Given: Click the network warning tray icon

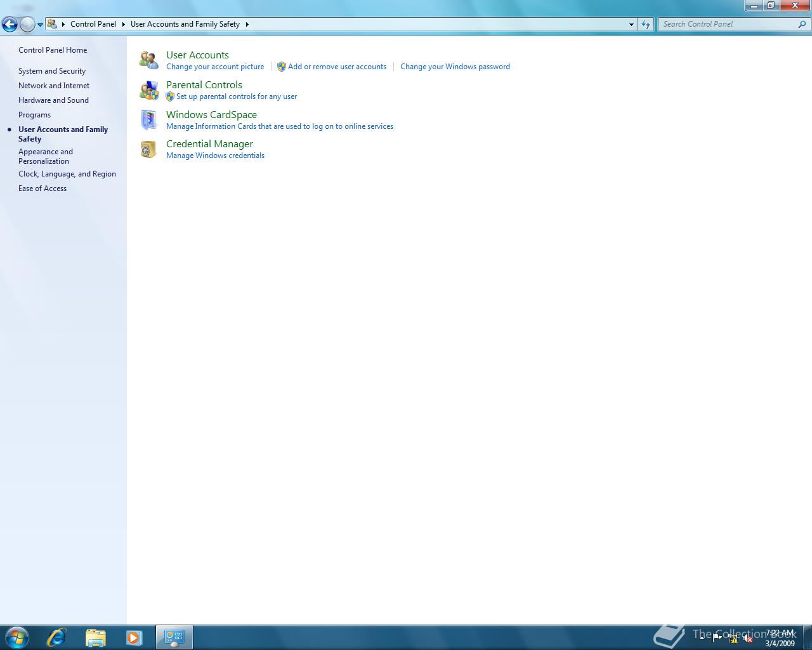Looking at the screenshot, I should 733,639.
